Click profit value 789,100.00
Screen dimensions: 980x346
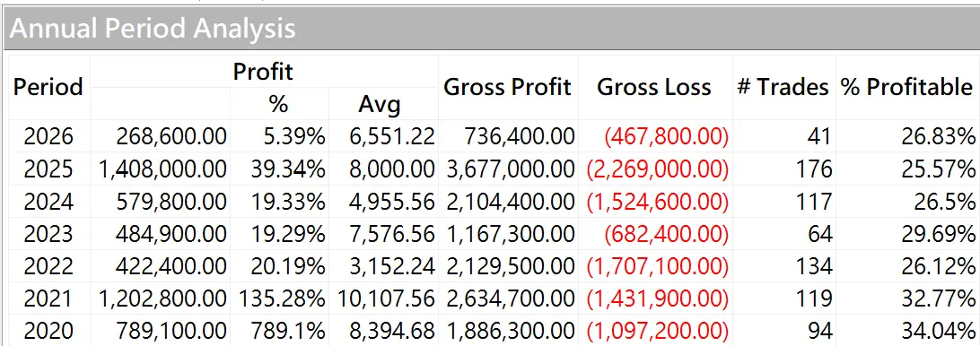click(x=171, y=332)
